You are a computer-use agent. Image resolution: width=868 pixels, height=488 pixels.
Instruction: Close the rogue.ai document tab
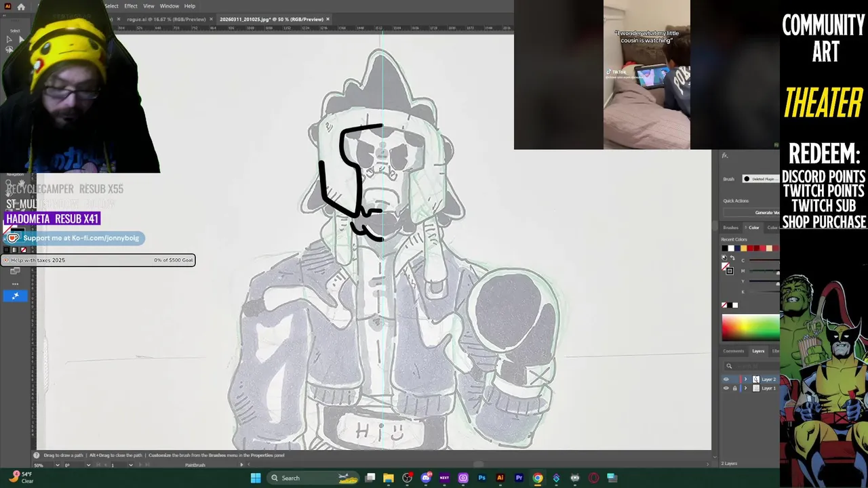[210, 19]
